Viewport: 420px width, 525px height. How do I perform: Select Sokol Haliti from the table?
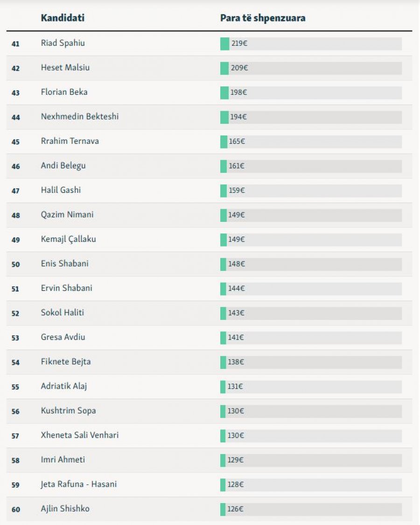[63, 313]
